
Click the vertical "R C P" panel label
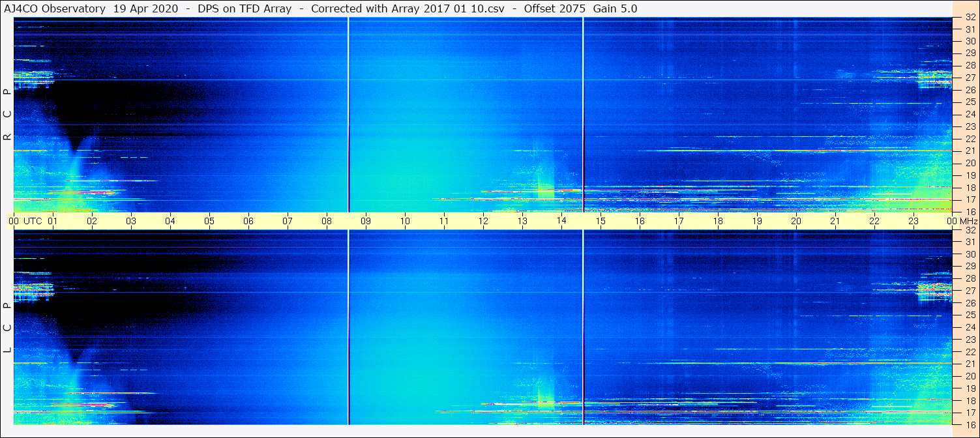pos(7,114)
